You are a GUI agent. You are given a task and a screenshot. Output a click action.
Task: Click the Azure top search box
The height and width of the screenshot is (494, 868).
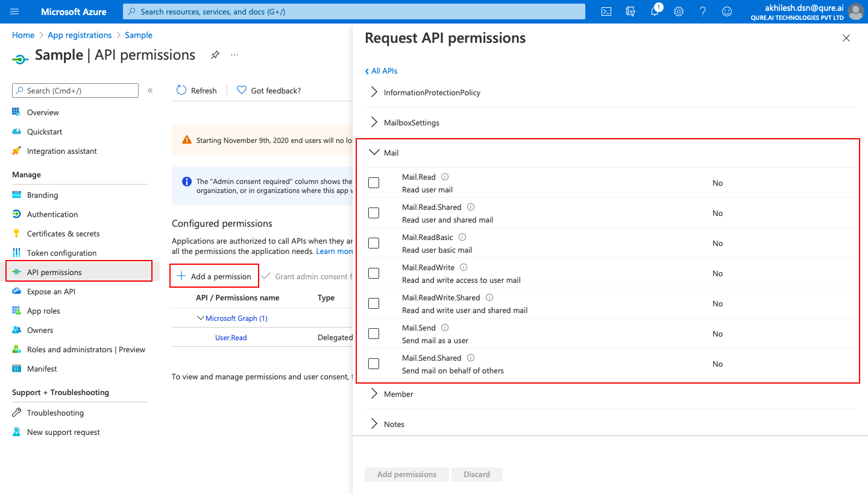coord(354,11)
